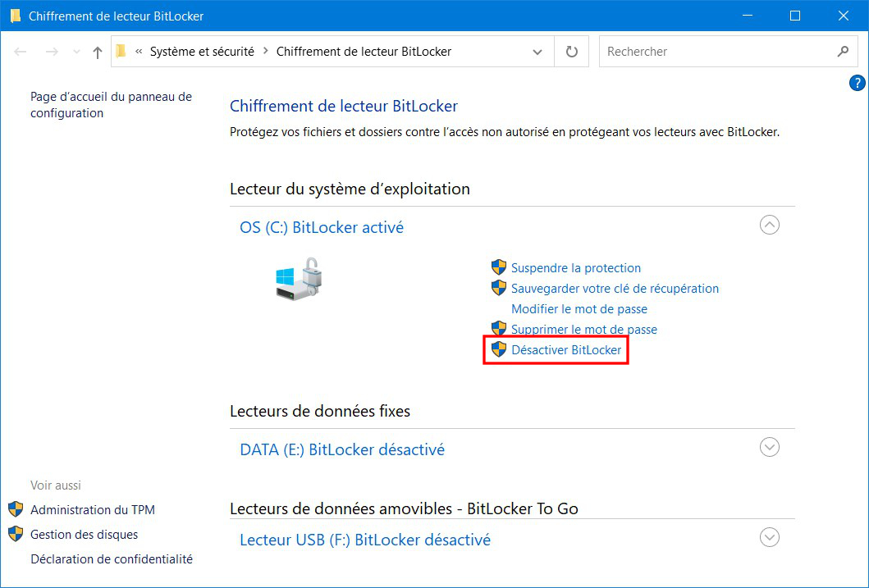Click Désactiver BitLocker link
The height and width of the screenshot is (588, 869).
566,350
